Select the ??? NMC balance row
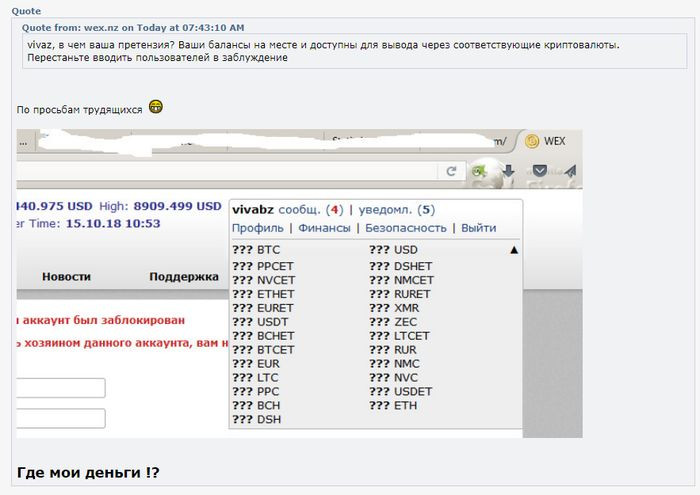This screenshot has height=495, width=700. point(394,364)
